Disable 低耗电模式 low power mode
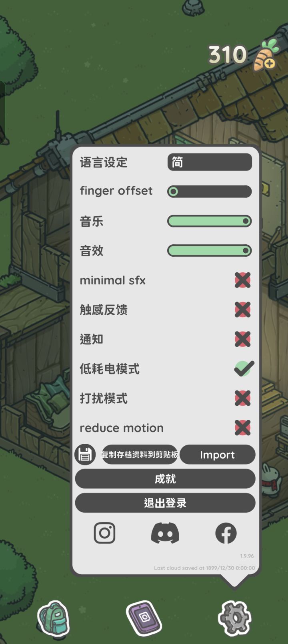This screenshot has height=644, width=288. coord(244,368)
